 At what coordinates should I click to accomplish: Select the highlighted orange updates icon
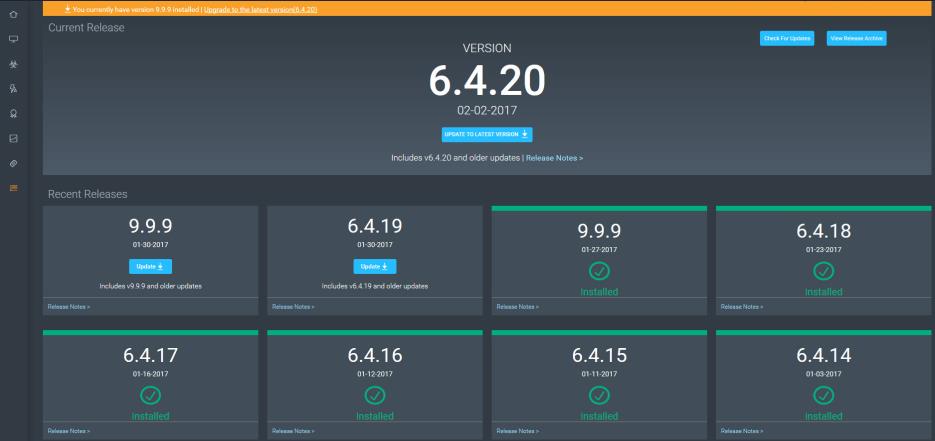14,186
